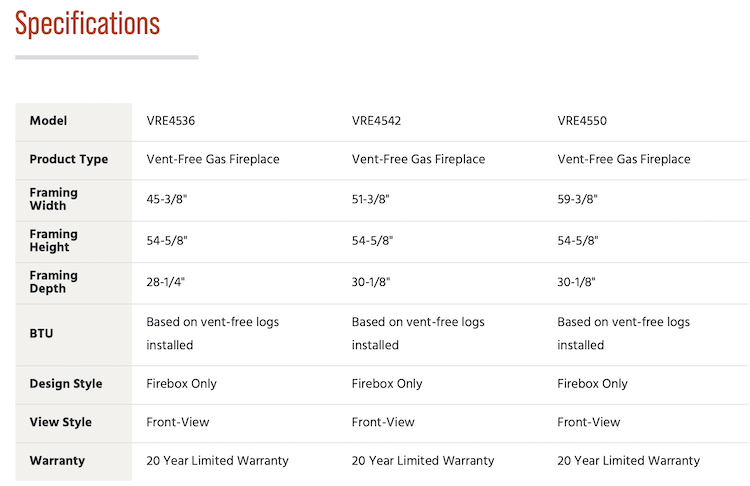This screenshot has width=750, height=486.
Task: Click VRE4536's Firebox Only design style
Action: tap(182, 384)
